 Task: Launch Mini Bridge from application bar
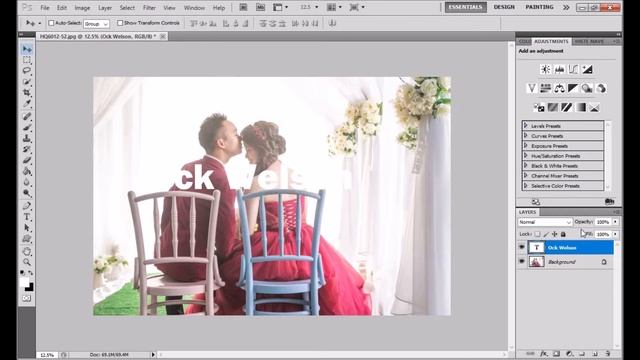(x=260, y=7)
